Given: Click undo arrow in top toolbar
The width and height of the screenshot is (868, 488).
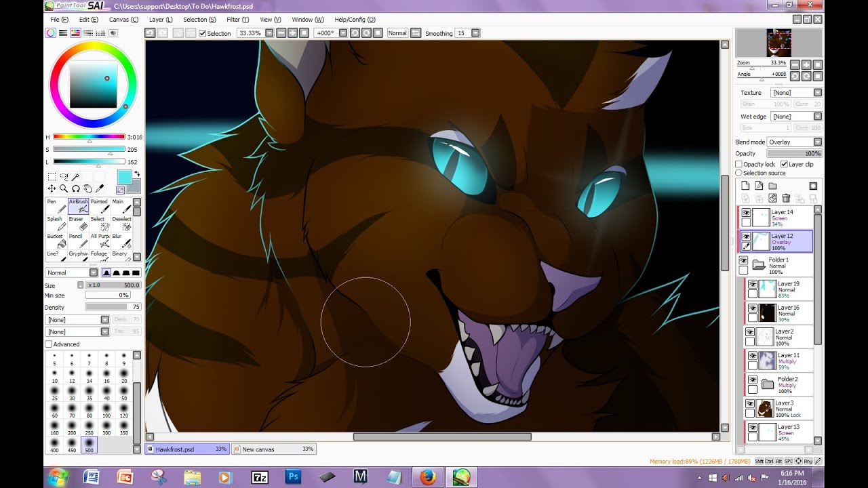Looking at the screenshot, I should tap(151, 33).
